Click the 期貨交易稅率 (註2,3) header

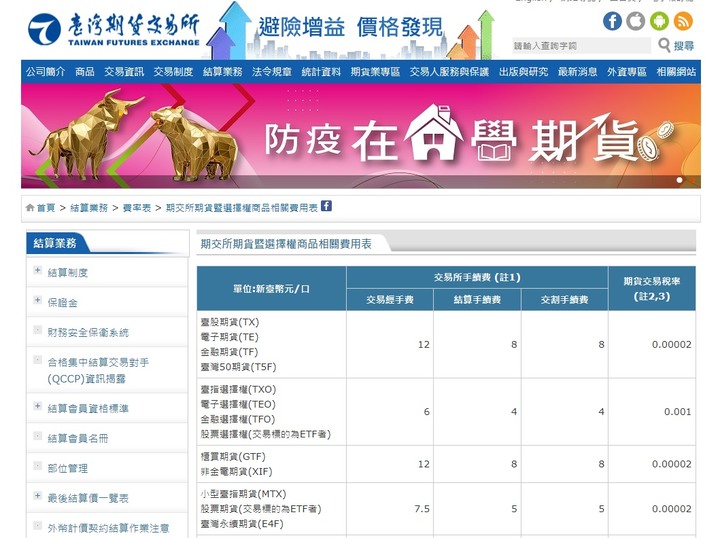coord(652,289)
